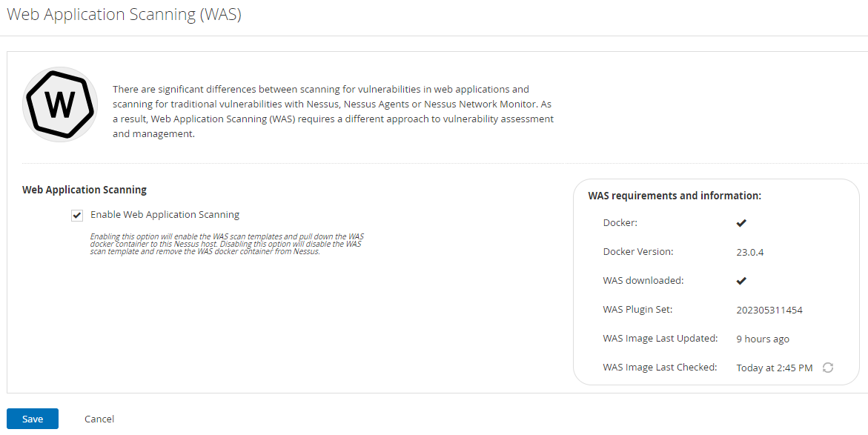
Task: Toggle the Enable Web Application Scanning checkbox
Action: click(x=77, y=216)
